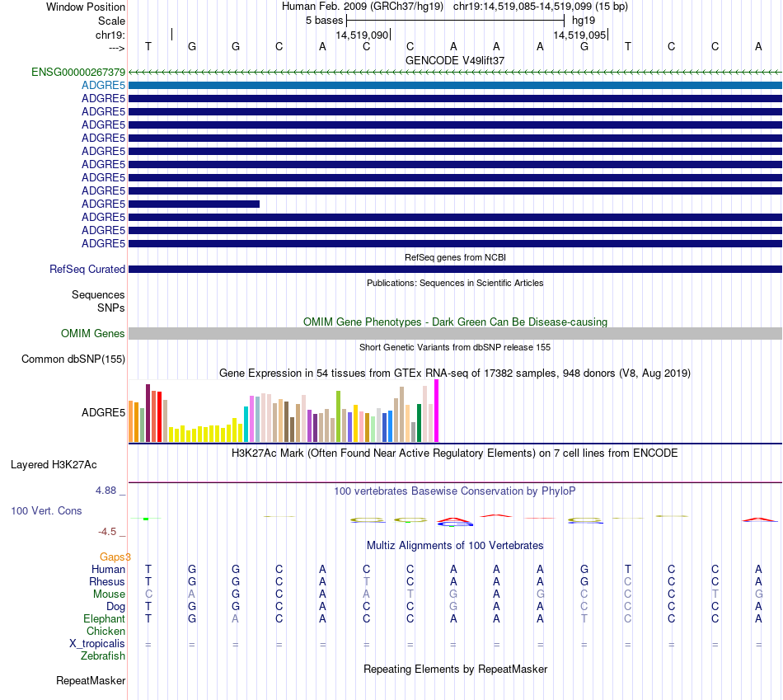Open the OMIM Genes label
This screenshot has width=783, height=700.
pos(92,333)
